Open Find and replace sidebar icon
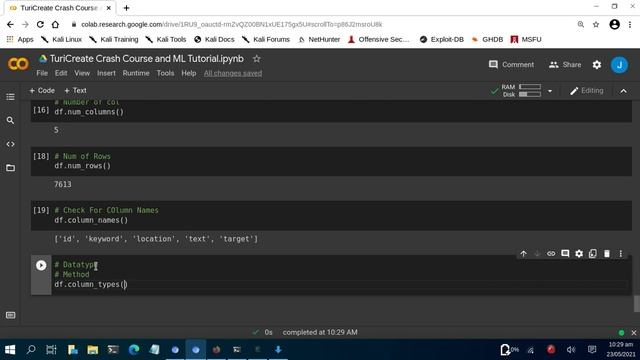Image resolution: width=640 pixels, height=360 pixels. 10,120
